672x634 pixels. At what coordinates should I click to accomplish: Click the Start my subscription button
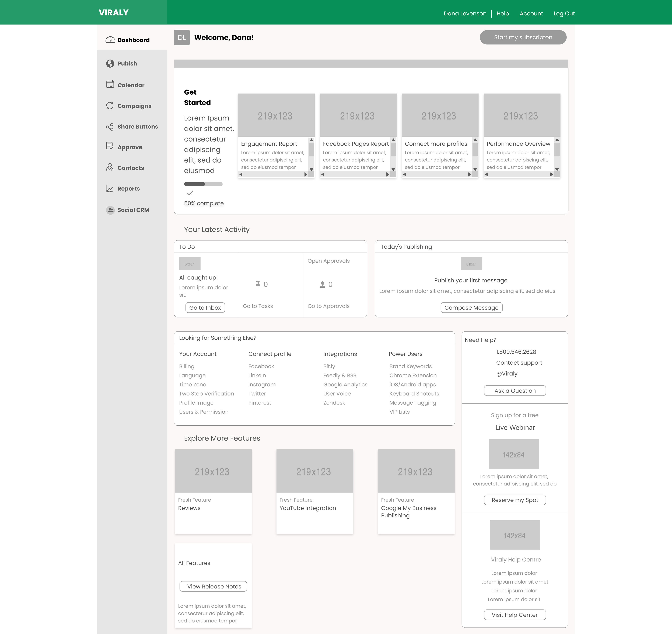(x=523, y=37)
